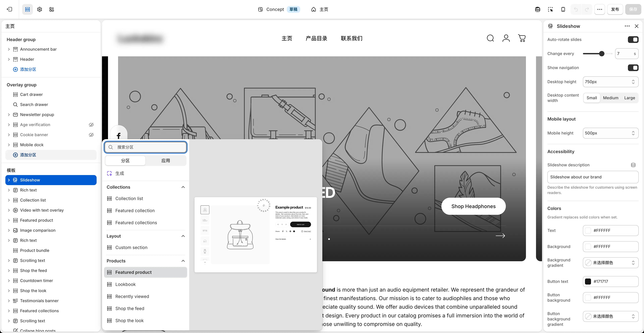Screen dimensions: 644x333
Task: Select the 分区 tab
Action: (x=125, y=160)
